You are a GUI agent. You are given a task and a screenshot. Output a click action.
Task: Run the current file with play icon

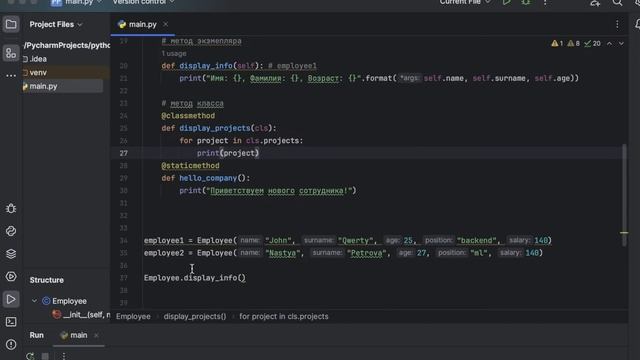tap(506, 2)
